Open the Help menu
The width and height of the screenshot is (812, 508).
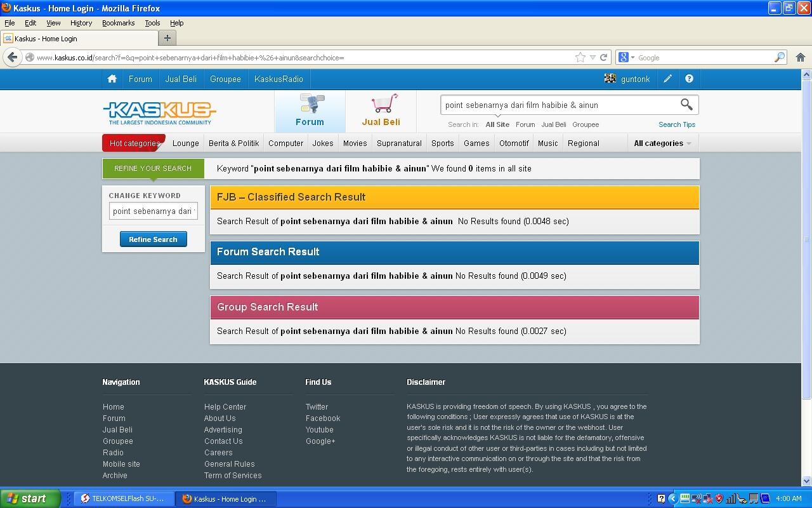[177, 23]
